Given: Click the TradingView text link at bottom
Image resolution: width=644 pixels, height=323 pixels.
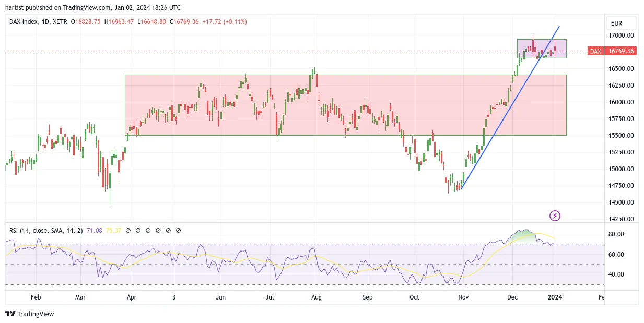Looking at the screenshot, I should pos(36,314).
